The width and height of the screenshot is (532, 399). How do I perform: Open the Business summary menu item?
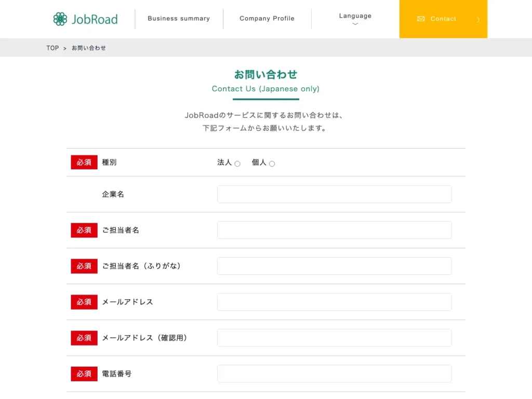[179, 19]
